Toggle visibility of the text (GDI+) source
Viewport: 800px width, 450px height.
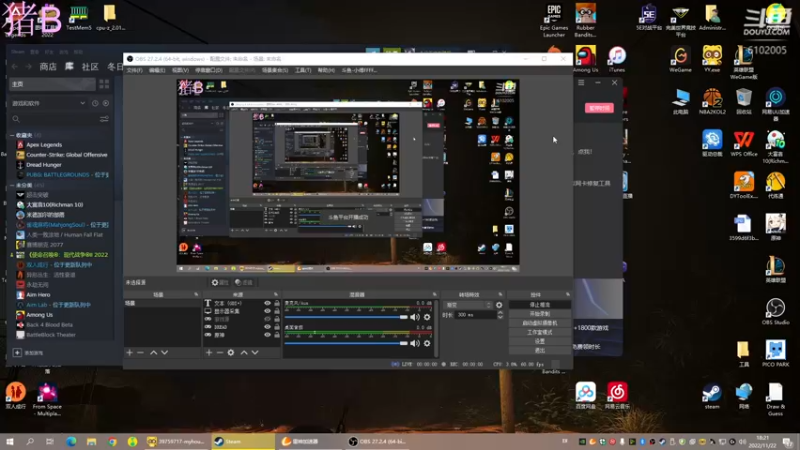(x=267, y=303)
